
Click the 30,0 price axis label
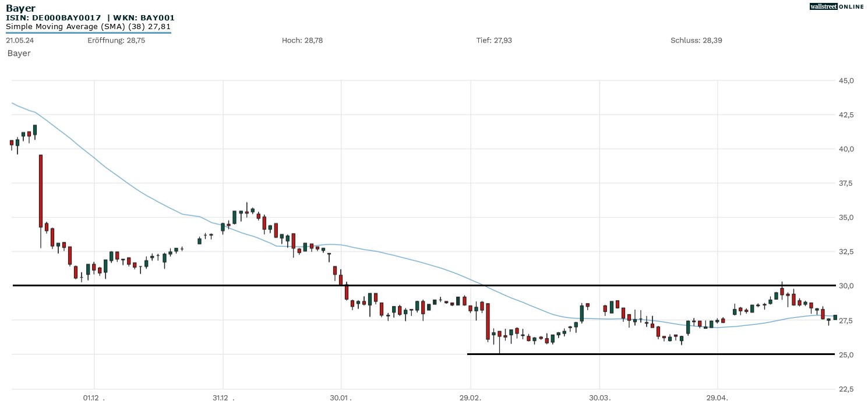click(845, 286)
